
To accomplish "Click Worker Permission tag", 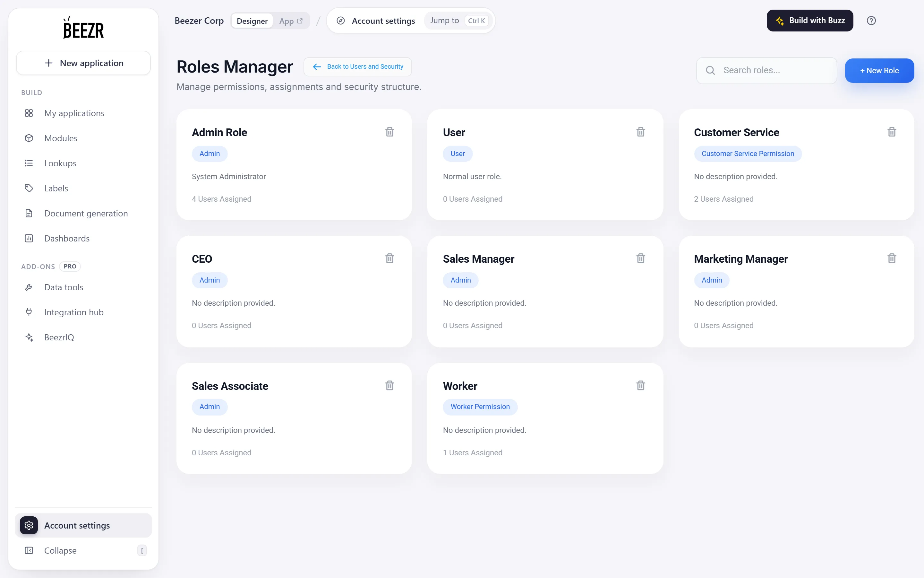I will click(480, 407).
